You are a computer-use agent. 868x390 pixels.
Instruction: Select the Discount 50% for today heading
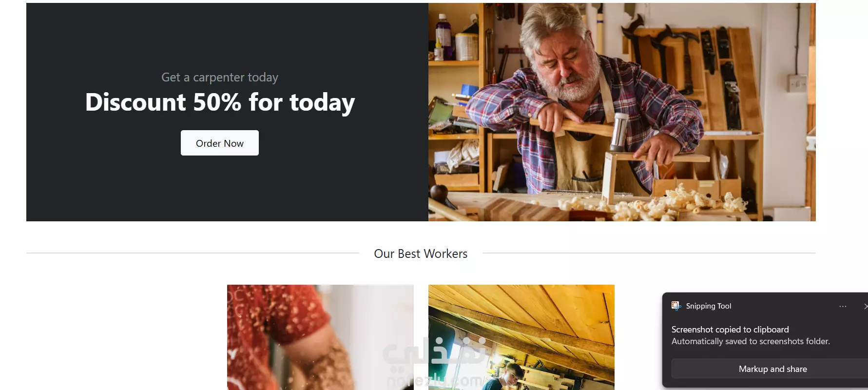[220, 102]
